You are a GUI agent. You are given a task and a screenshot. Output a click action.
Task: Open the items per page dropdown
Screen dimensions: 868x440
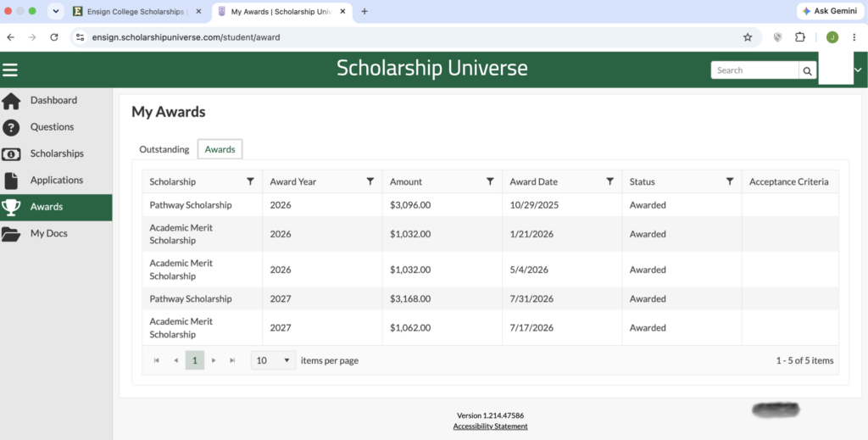pyautogui.click(x=274, y=360)
